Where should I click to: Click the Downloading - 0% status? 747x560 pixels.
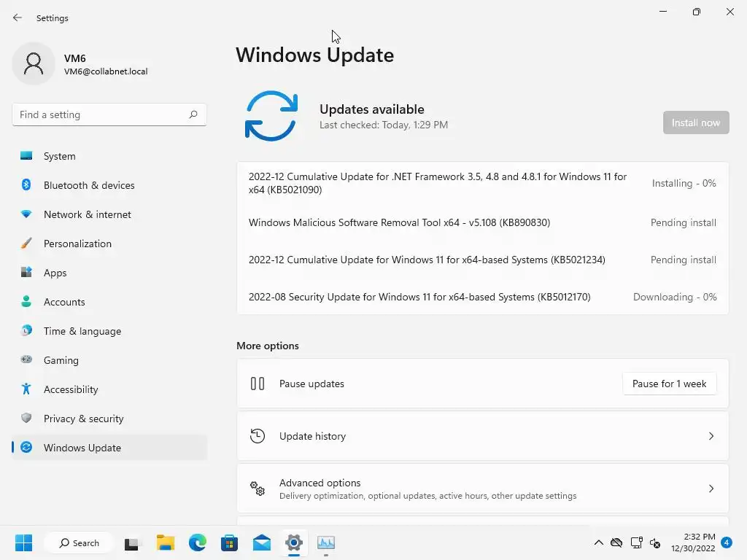675,297
